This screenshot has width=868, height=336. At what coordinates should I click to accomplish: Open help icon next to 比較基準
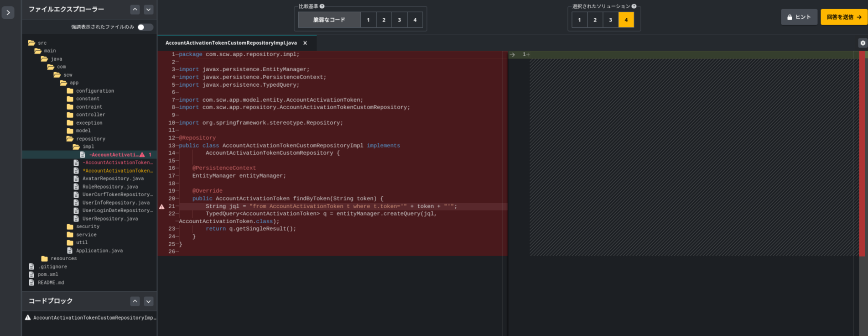322,6
